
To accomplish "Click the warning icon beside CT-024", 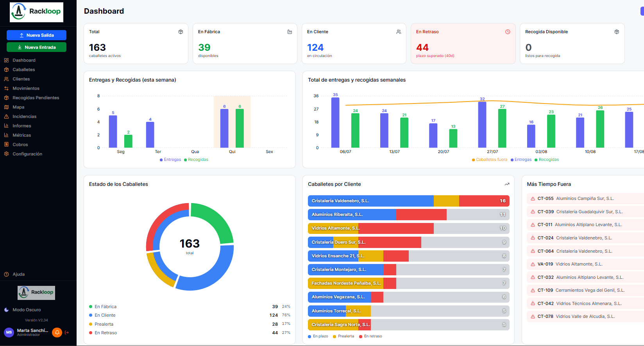I will point(533,238).
